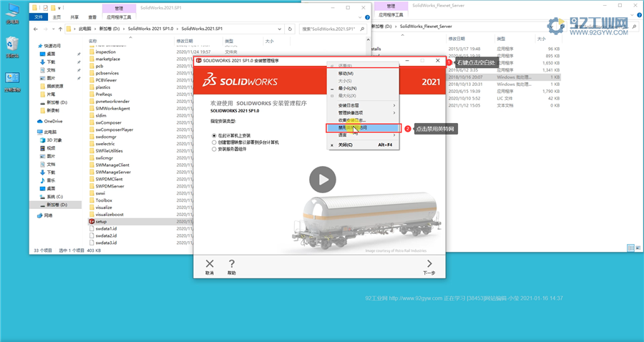
Task: Choose Close (C) Alt+F4 menu entry
Action: [363, 145]
